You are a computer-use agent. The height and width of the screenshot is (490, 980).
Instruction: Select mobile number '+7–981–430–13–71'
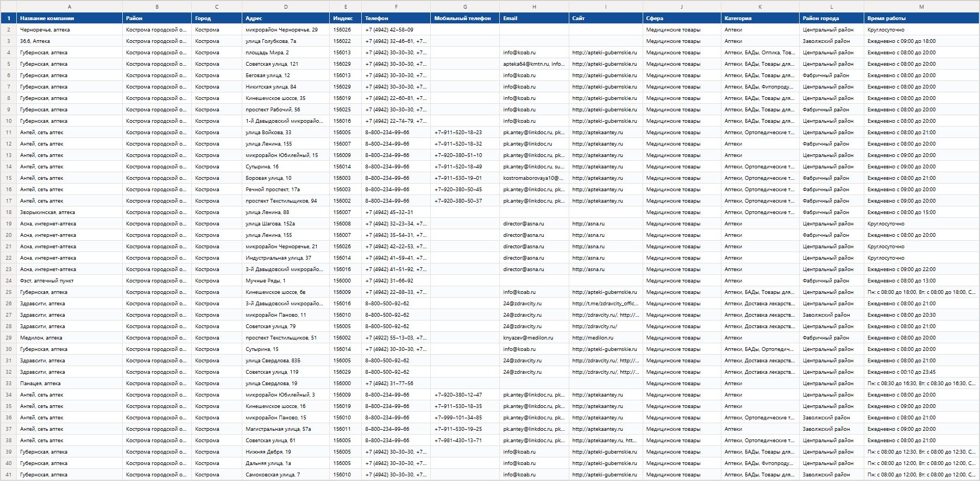point(465,441)
